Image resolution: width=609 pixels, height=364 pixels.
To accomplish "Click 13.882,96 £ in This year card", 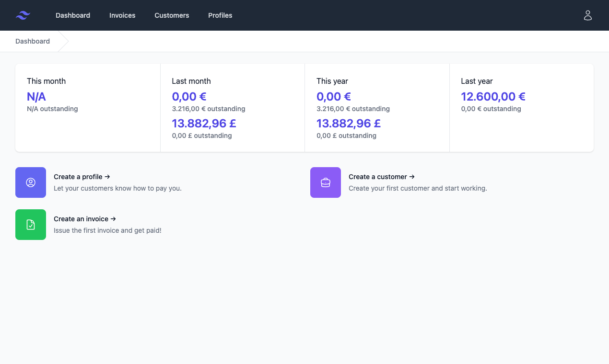I will [349, 124].
